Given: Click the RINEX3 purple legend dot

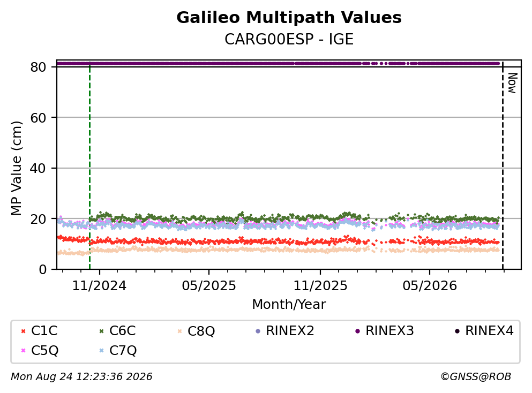Looking at the screenshot, I should (x=357, y=331).
